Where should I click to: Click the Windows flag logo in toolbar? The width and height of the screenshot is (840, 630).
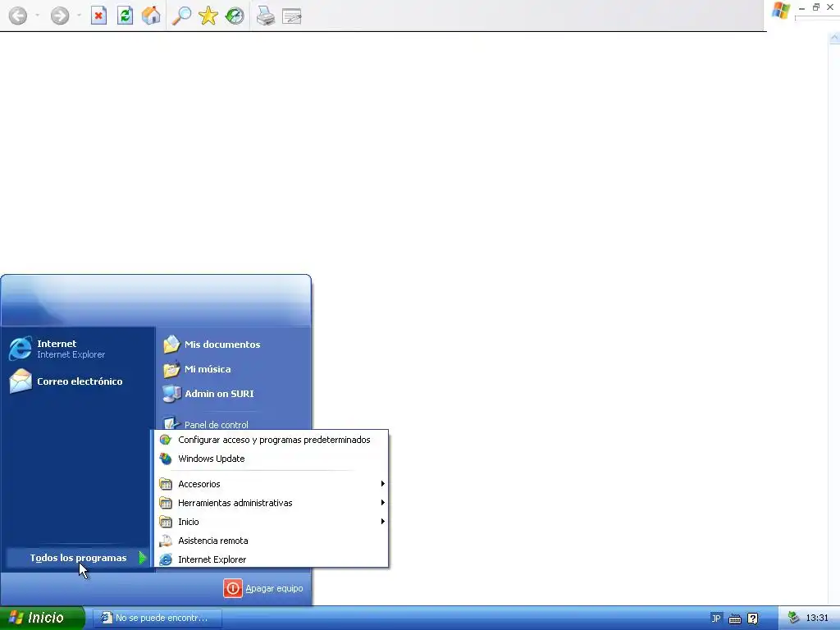tap(781, 11)
